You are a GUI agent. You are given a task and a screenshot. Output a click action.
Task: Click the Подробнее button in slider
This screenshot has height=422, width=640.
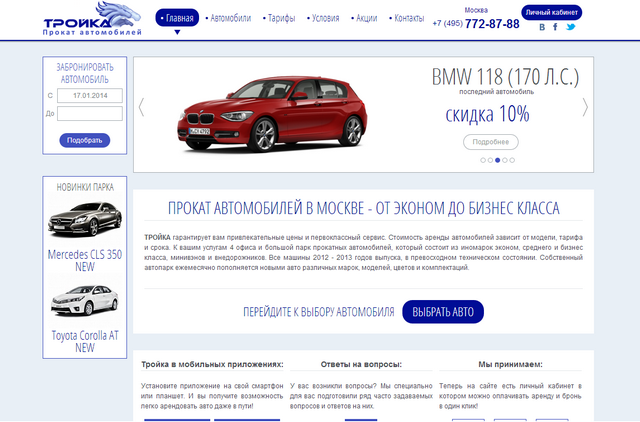[491, 142]
